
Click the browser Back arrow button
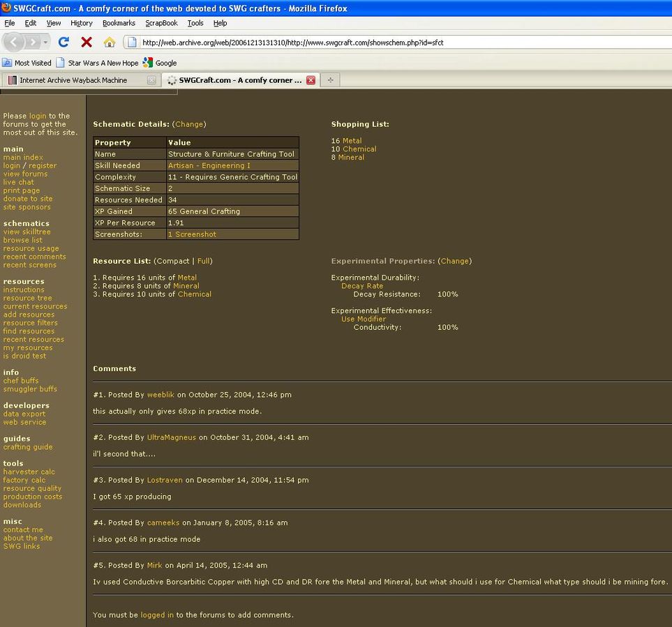tap(14, 42)
